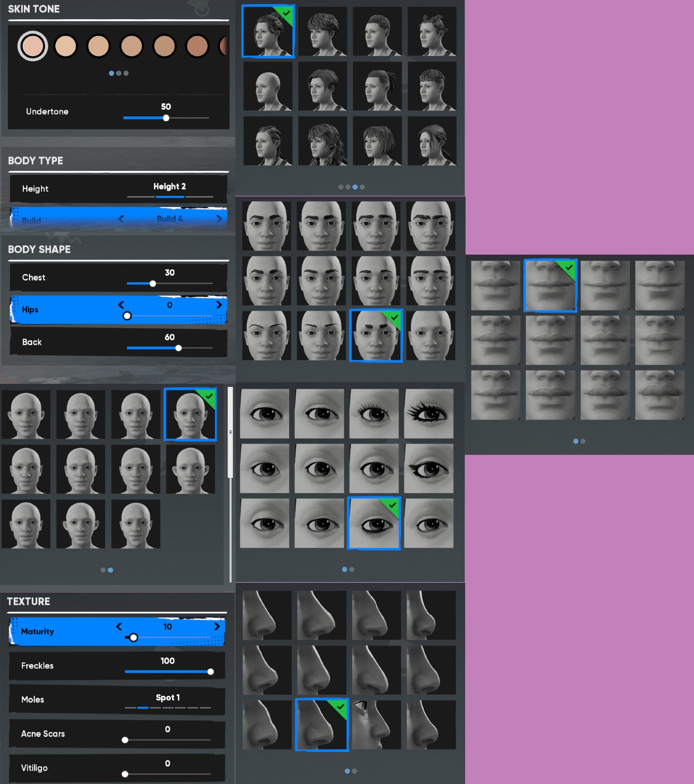Click the checked hairstyle with updo
This screenshot has height=784, width=694.
tap(268, 31)
